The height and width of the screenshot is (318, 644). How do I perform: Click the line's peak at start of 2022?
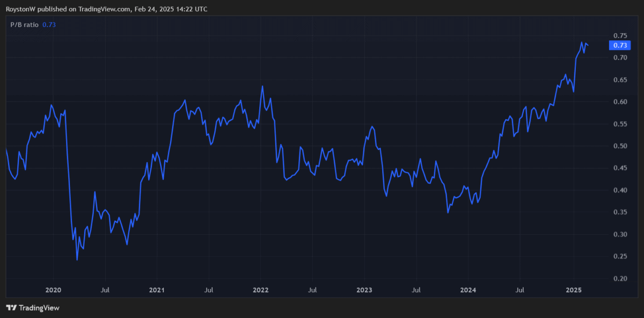pos(262,86)
